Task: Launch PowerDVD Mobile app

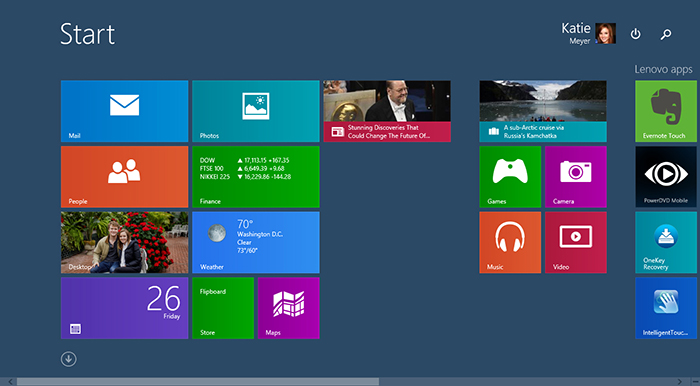Action: point(666,177)
